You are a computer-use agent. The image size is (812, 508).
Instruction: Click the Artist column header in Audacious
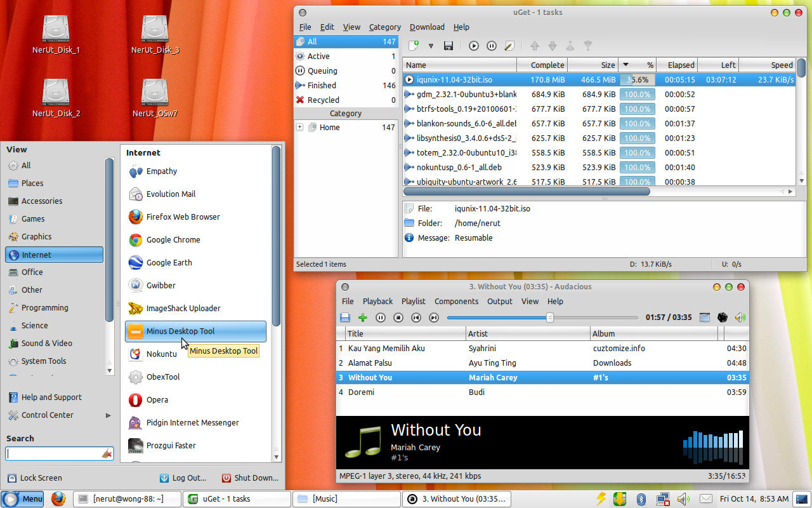527,333
